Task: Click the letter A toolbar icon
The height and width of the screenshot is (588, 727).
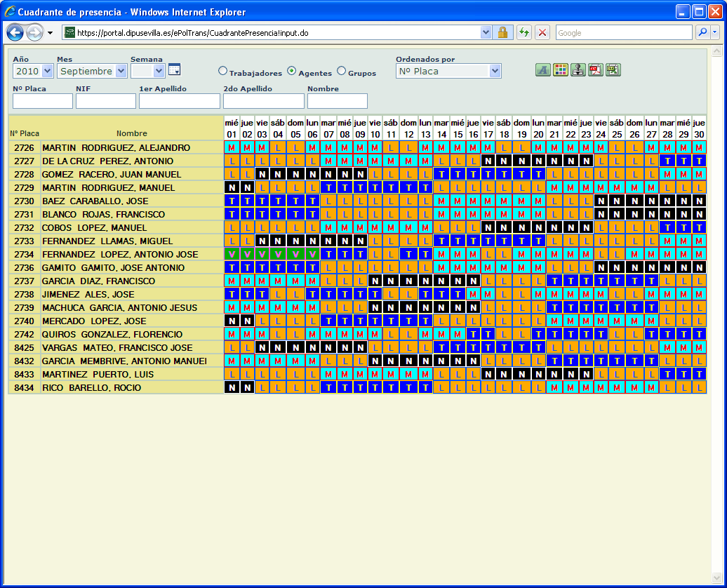Action: [x=542, y=69]
